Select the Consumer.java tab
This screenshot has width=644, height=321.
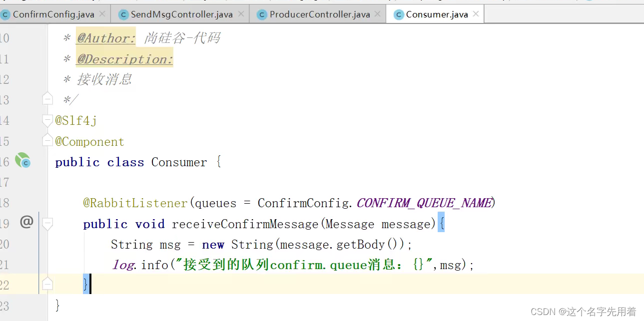[437, 14]
